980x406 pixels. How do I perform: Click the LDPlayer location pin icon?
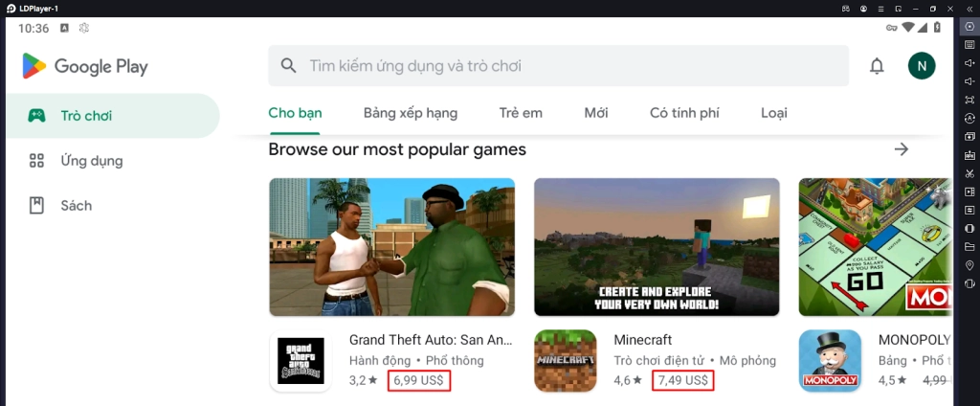(x=969, y=265)
